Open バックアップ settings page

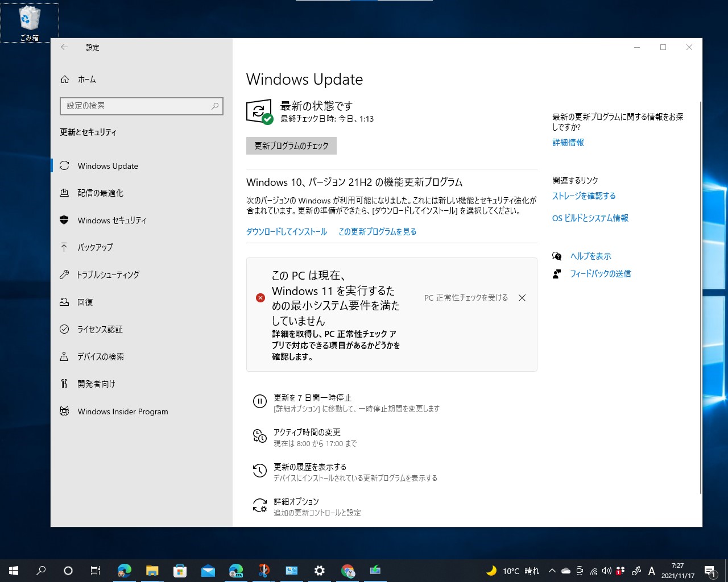click(x=94, y=247)
